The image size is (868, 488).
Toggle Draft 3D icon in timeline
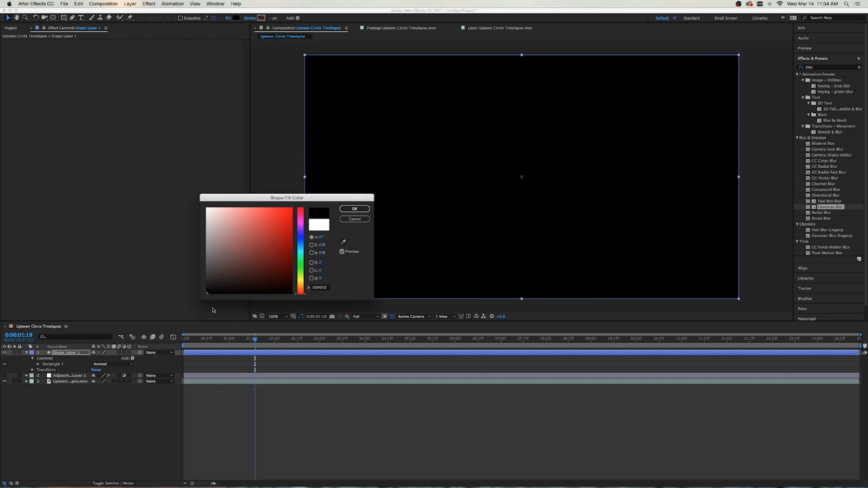click(x=132, y=337)
